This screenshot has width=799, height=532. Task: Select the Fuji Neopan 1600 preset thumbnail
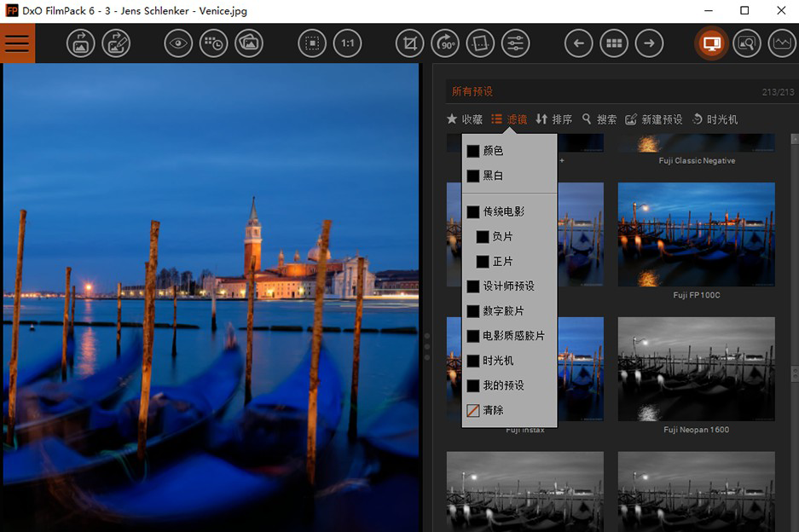pos(696,369)
